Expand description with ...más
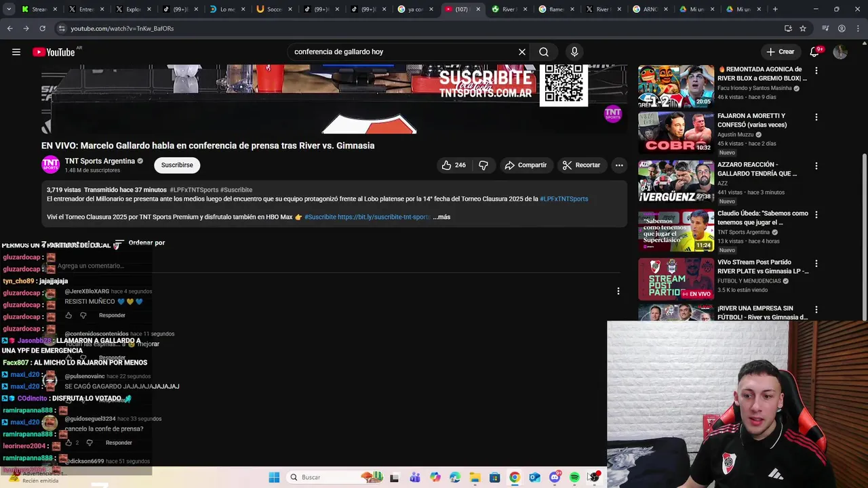 coord(441,217)
